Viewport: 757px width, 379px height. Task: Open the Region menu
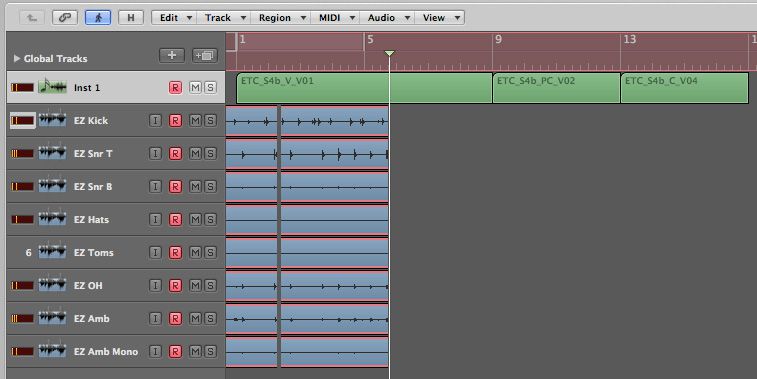click(281, 18)
